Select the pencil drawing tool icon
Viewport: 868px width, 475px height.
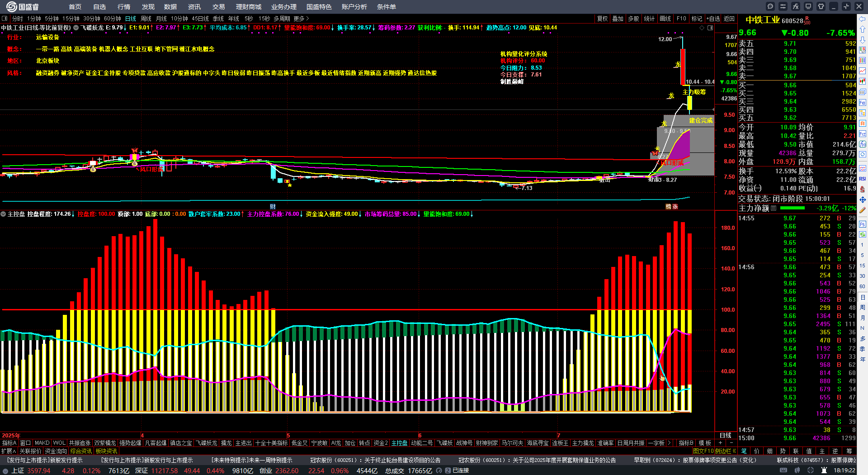[x=863, y=210]
